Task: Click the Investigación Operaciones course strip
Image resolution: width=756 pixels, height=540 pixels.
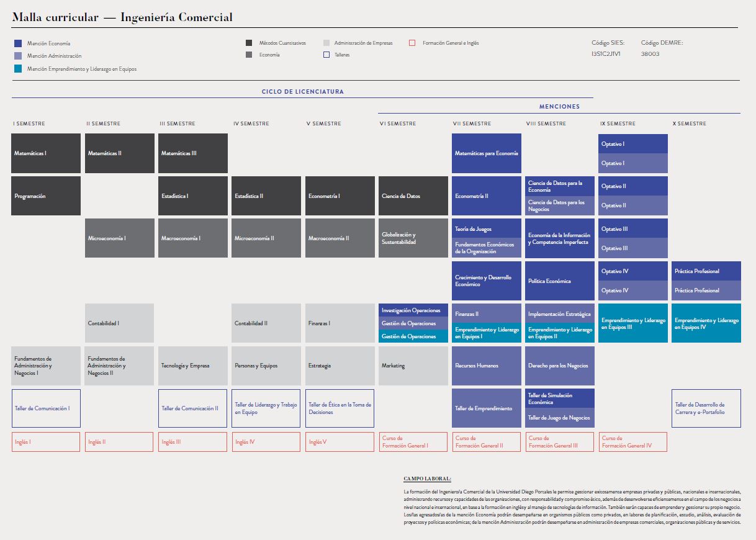Action: click(413, 310)
